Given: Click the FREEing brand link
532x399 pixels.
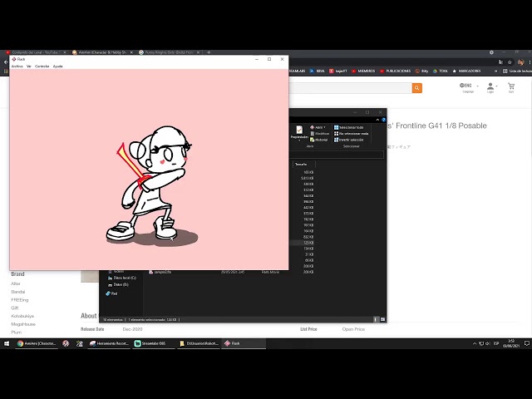Looking at the screenshot, I should click(x=20, y=300).
